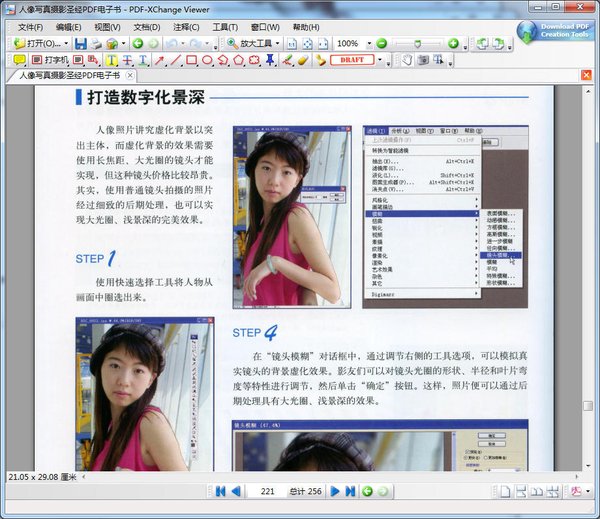Select the text selection tool
The width and height of the screenshot is (600, 519).
click(x=438, y=60)
